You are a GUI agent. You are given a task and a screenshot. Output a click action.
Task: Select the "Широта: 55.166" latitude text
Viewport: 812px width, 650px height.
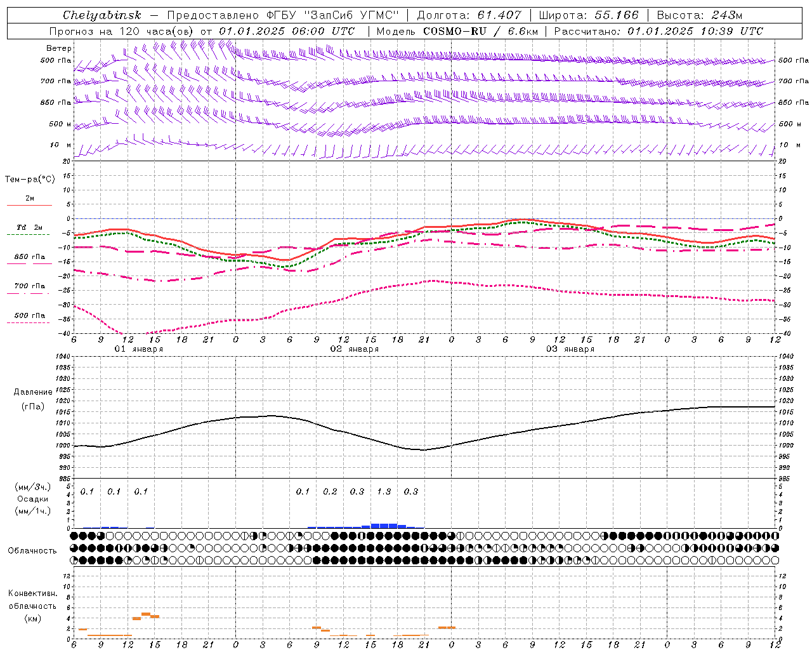coord(588,15)
